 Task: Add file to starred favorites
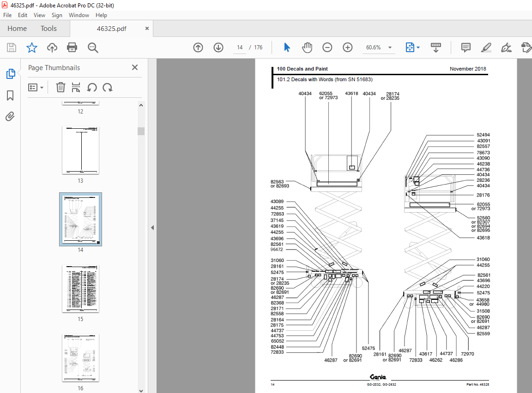(31, 48)
